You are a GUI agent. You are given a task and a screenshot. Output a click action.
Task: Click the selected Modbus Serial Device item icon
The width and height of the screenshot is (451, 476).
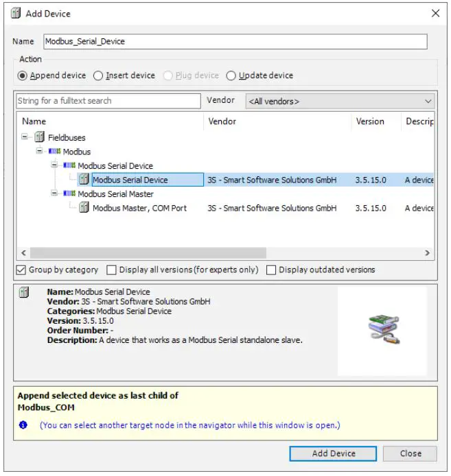pyautogui.click(x=84, y=180)
